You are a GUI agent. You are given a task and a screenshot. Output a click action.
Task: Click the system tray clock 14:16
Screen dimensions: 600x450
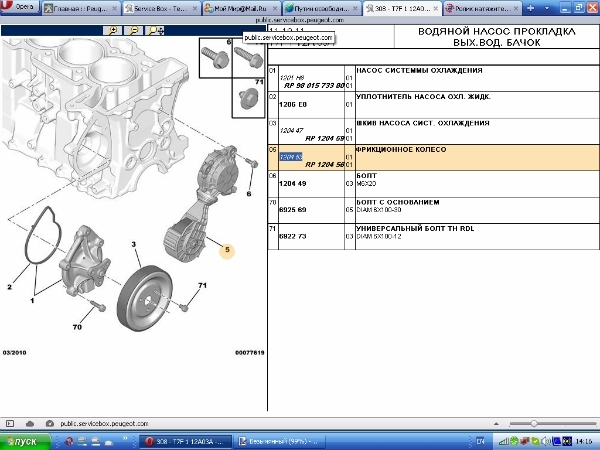584,442
